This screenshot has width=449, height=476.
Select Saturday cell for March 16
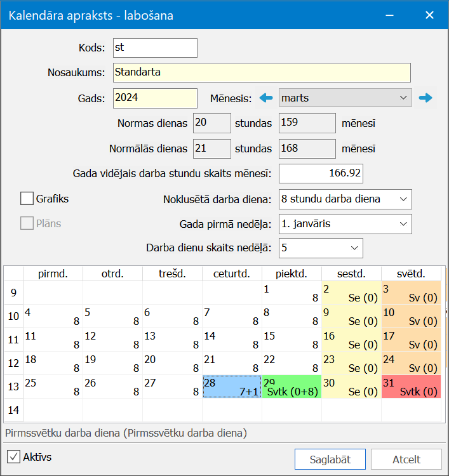[351, 340]
